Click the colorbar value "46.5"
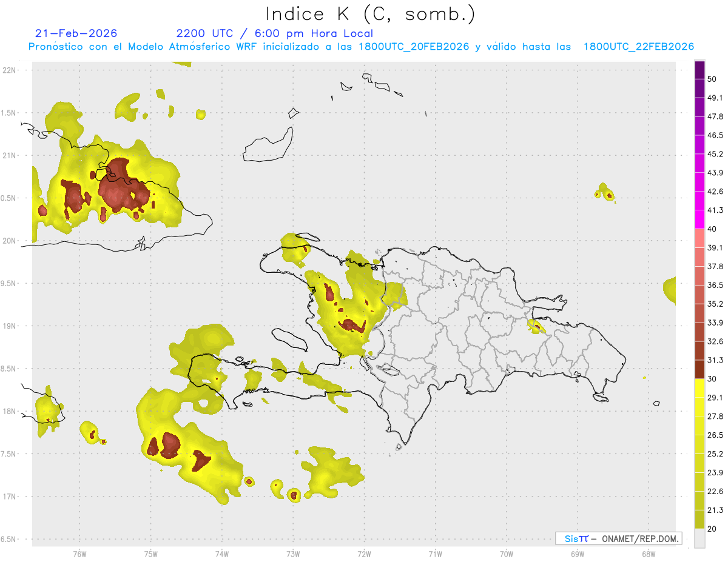This screenshot has width=728, height=562. [716, 135]
